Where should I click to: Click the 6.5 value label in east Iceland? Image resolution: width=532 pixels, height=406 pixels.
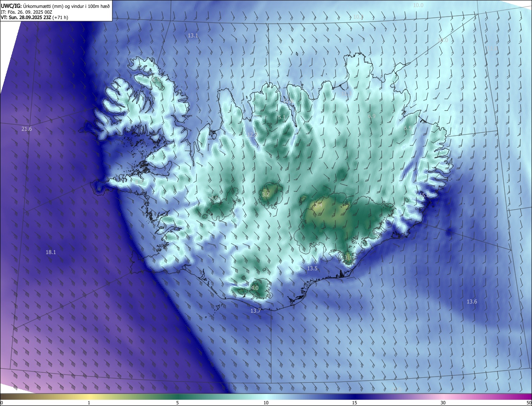408,128
